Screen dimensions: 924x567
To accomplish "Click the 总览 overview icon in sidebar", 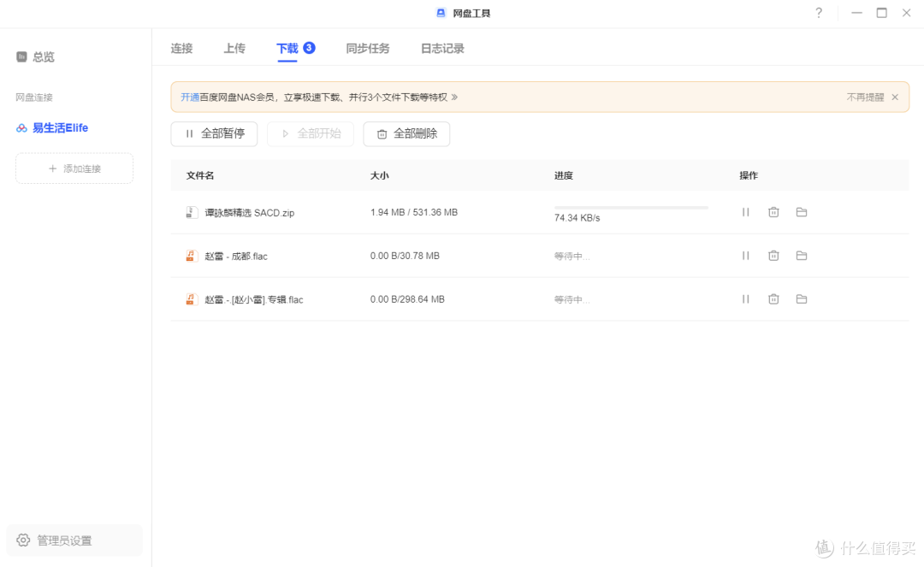I will tap(21, 56).
